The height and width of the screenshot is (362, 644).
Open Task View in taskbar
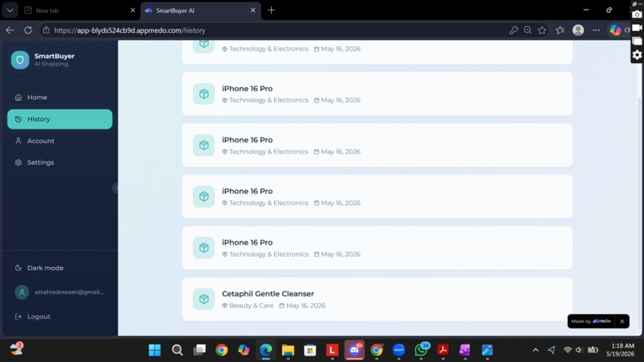click(200, 350)
